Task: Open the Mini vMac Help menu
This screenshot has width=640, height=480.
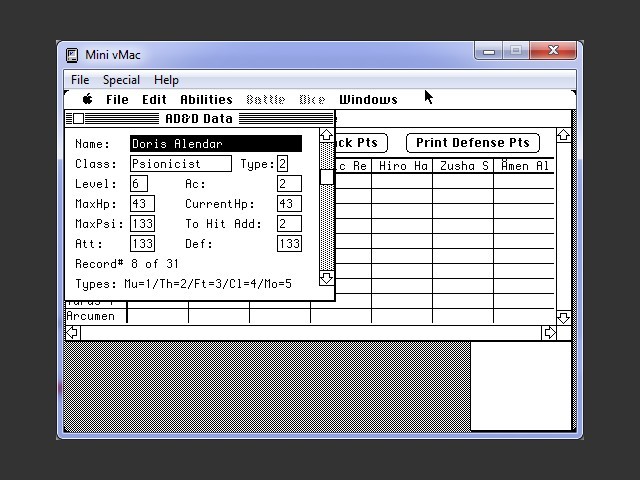Action: pyautogui.click(x=166, y=80)
